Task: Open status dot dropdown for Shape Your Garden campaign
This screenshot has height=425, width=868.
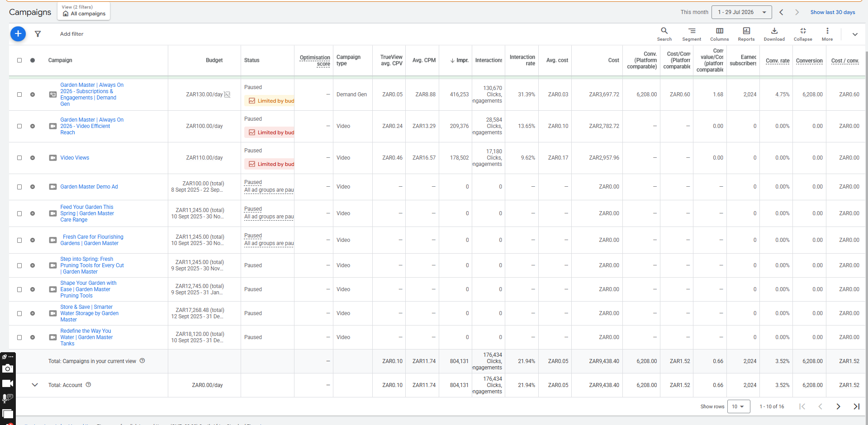Action: [x=33, y=289]
